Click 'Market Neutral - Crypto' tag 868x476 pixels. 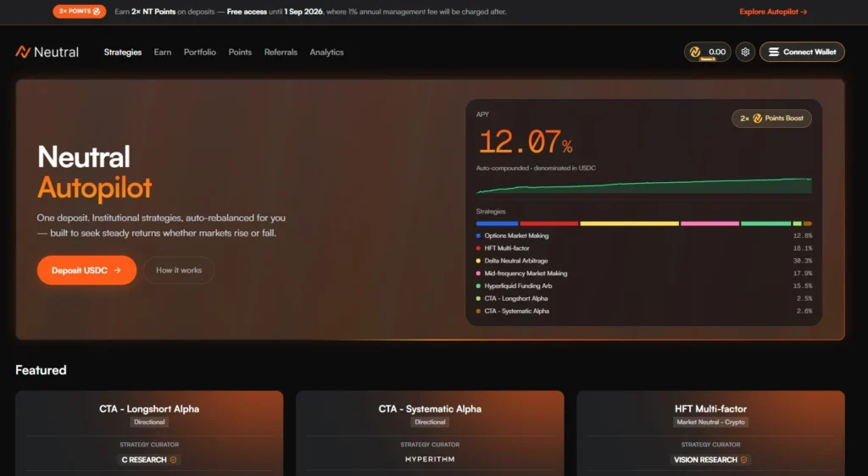pos(711,422)
